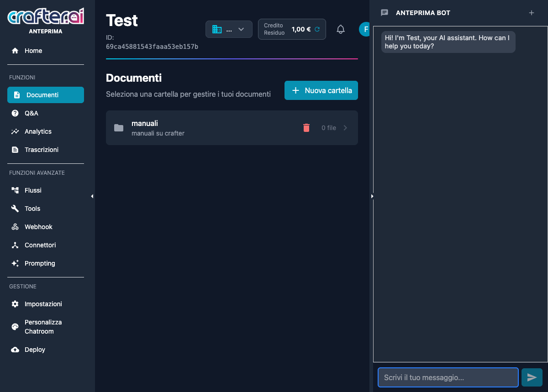Viewport: 548px width, 392px height.
Task: Open the Flussi section
Action: coord(46,190)
